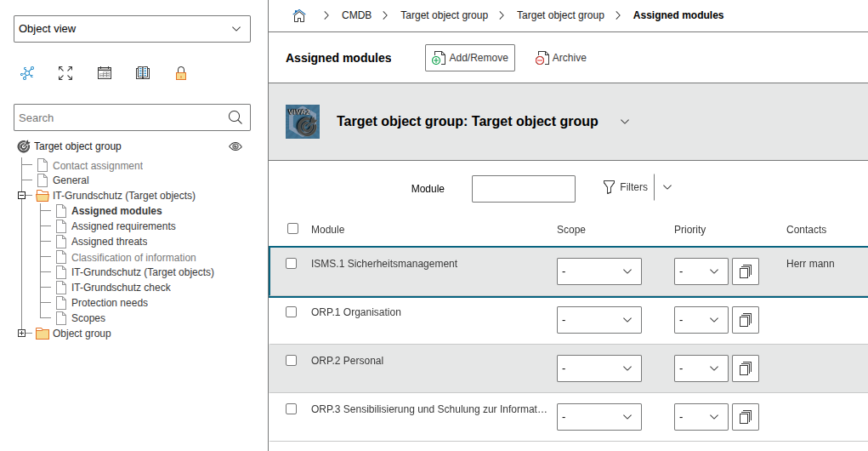868x451 pixels.
Task: Click copy icon in ORP.2 Personal row
Action: click(745, 368)
